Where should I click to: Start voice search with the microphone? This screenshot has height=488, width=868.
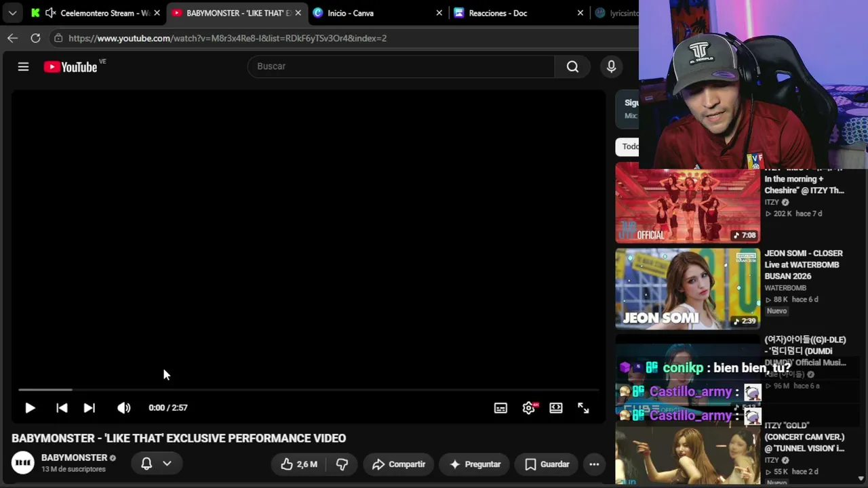tap(611, 66)
